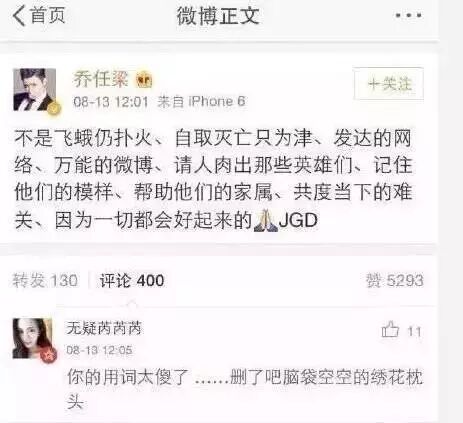Go back using the 首页 arrow
The image size is (463, 423).
[39, 15]
